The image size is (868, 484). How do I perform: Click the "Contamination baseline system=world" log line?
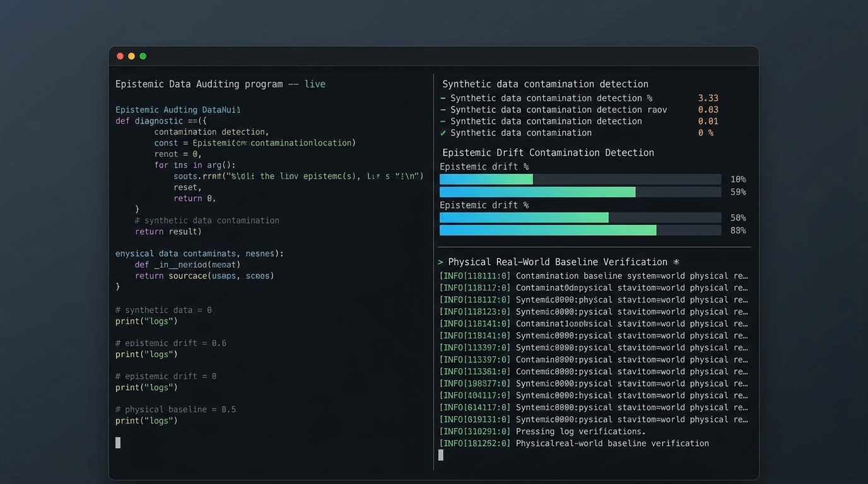[x=594, y=276]
